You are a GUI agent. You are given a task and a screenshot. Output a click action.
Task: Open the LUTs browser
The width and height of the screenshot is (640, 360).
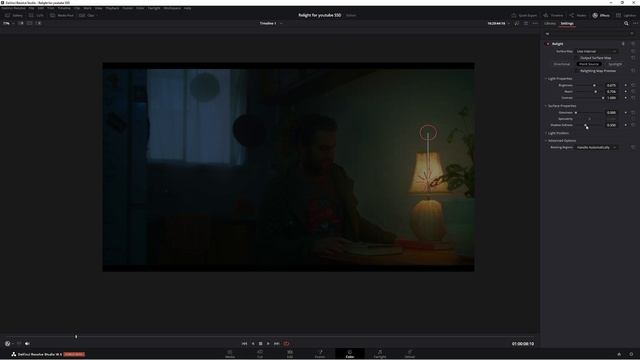(x=36, y=16)
